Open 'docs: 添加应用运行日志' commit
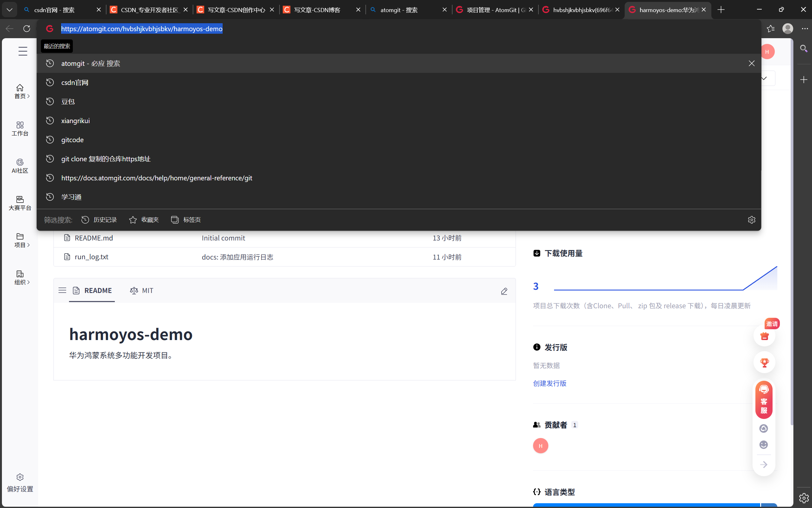The width and height of the screenshot is (812, 508). coord(238,257)
